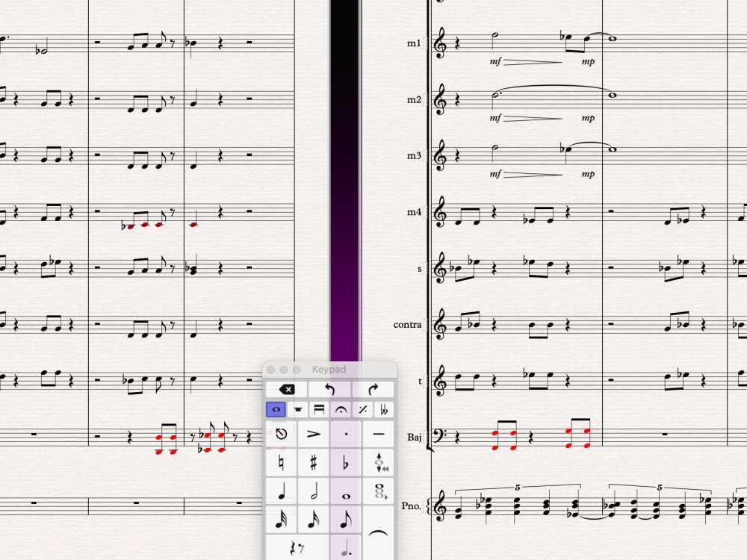Select 16th note duration

pyautogui.click(x=313, y=520)
